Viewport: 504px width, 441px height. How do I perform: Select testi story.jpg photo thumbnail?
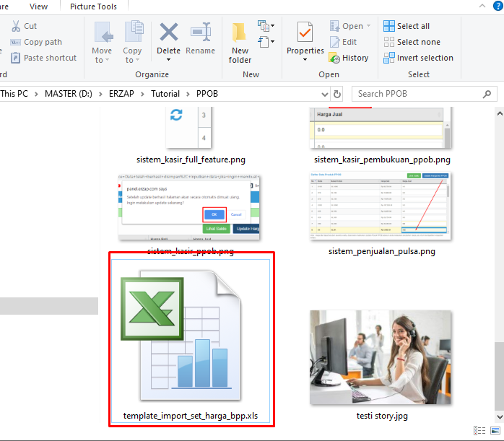point(381,357)
